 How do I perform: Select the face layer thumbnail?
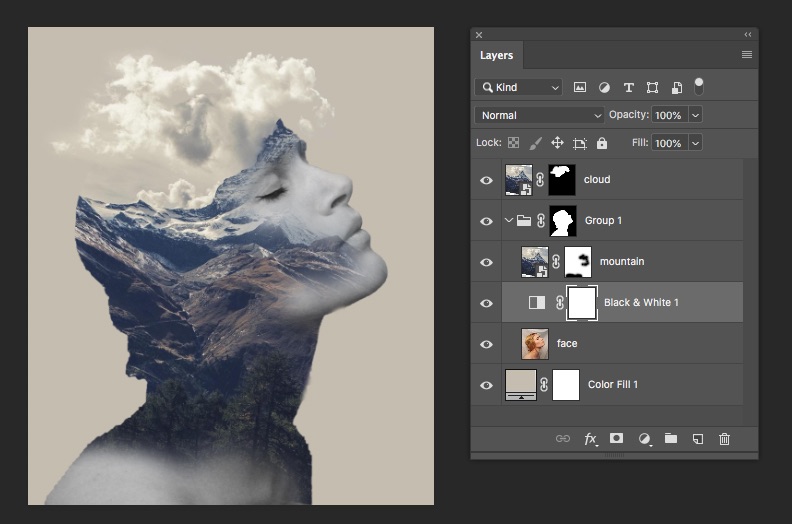click(x=535, y=344)
